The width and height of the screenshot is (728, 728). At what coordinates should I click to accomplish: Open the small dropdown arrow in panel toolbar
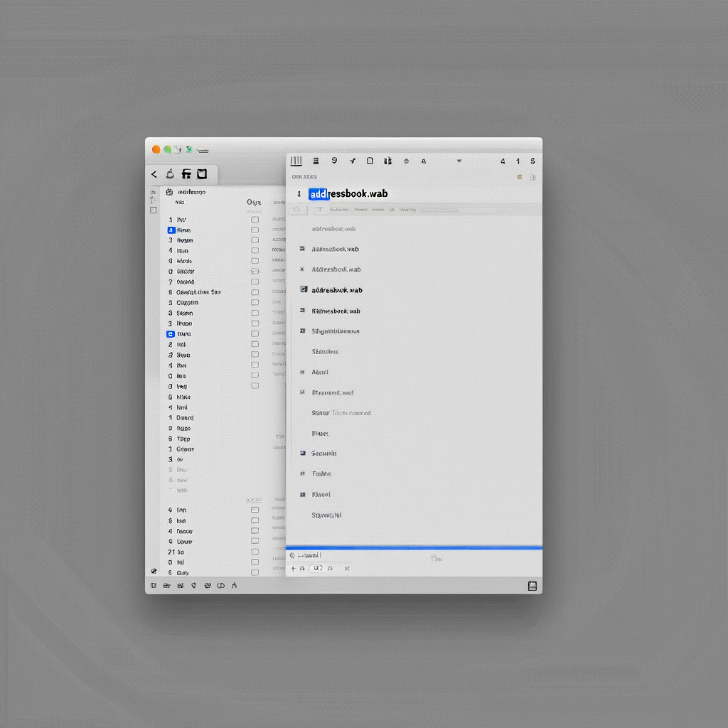click(459, 161)
